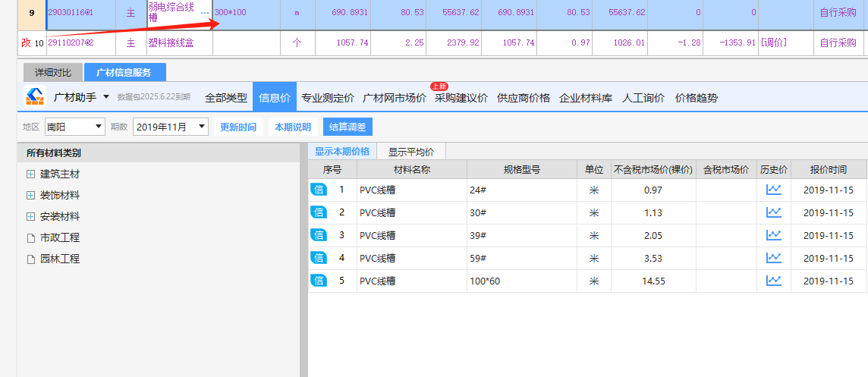The image size is (868, 377).
Task: Open the 企业材料库 menu item
Action: tap(586, 98)
